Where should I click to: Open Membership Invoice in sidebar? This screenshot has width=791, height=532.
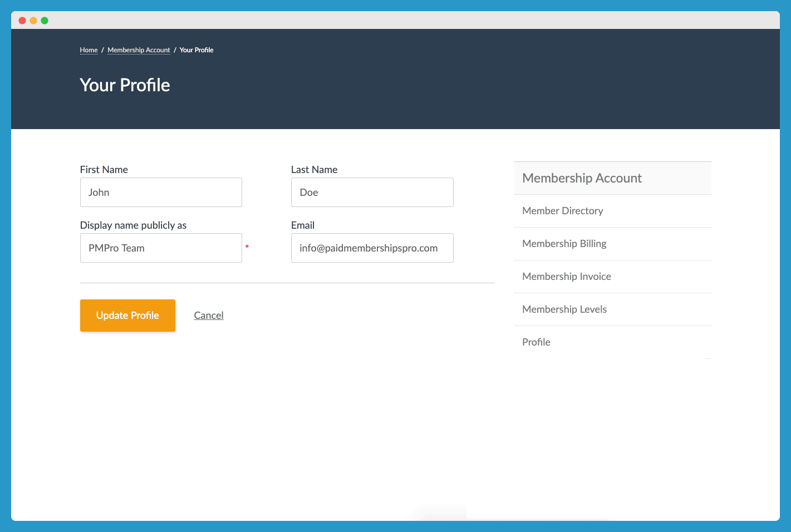tap(613, 277)
